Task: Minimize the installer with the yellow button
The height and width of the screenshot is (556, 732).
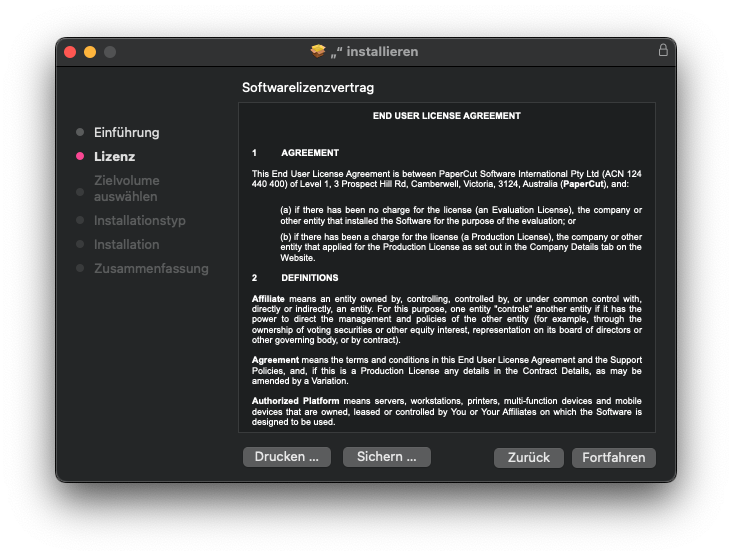Action: 90,52
